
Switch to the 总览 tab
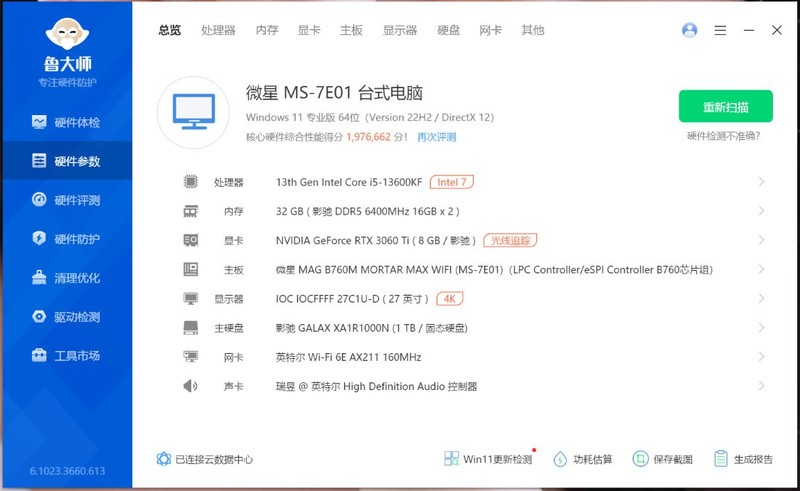pyautogui.click(x=169, y=30)
